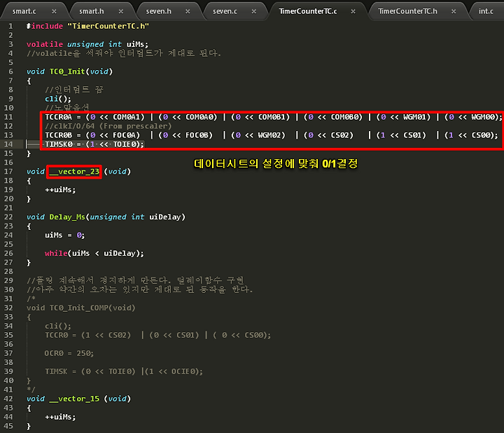Close the smart.c tab
The width and height of the screenshot is (504, 433).
pos(54,12)
